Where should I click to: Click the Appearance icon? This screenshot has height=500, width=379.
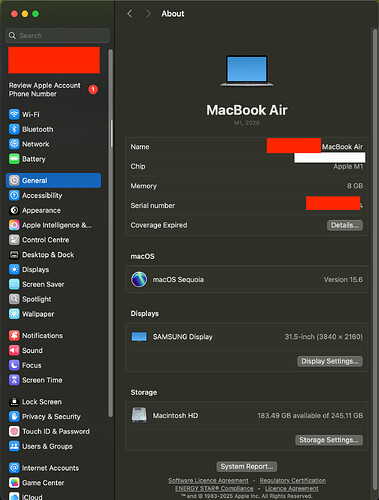(x=14, y=210)
